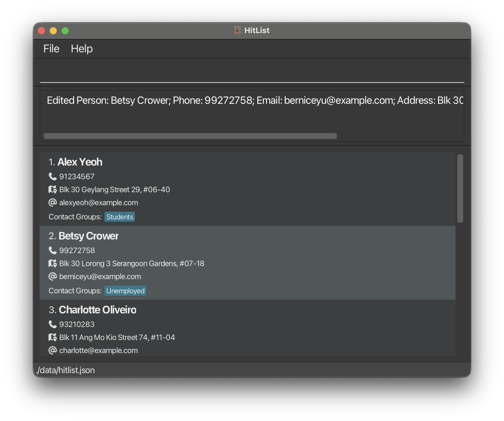Click Contact Groups label for Alex Yeoh
The width and height of the screenshot is (504, 421).
pyautogui.click(x=75, y=217)
